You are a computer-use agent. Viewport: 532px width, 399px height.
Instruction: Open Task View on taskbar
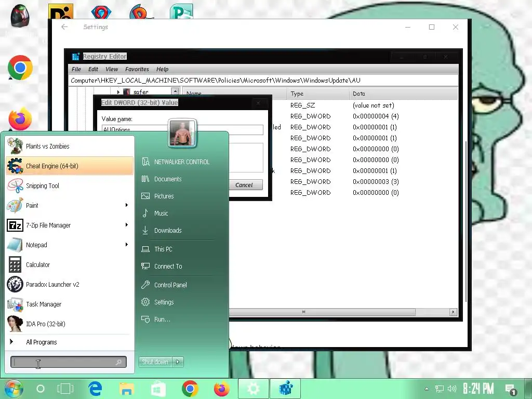65,389
